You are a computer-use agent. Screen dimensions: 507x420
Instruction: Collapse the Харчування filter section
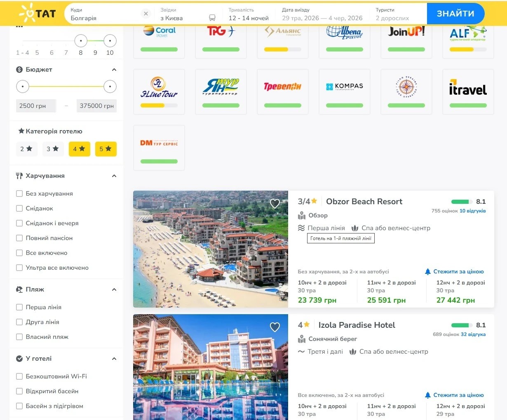(114, 176)
